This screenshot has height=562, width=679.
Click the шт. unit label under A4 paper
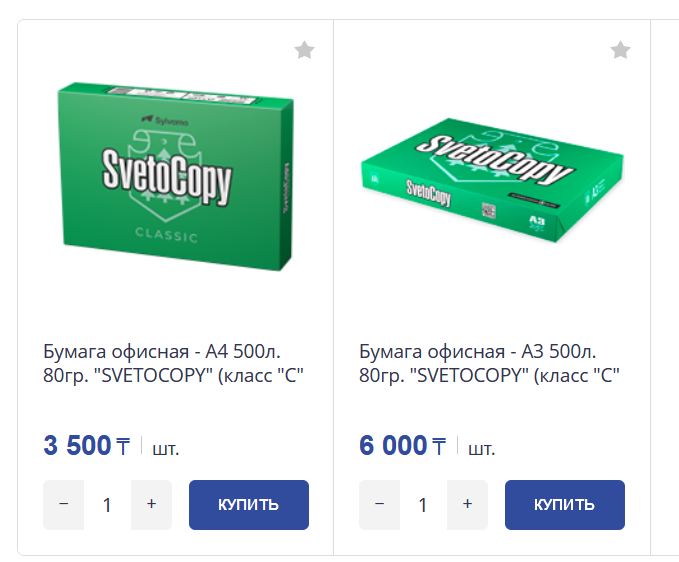point(166,448)
